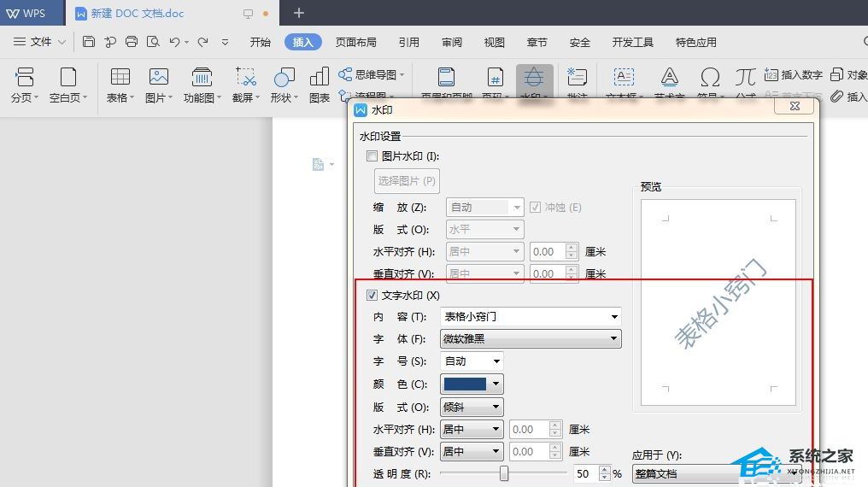
Task: Open the 文件 menu
Action: pos(39,42)
